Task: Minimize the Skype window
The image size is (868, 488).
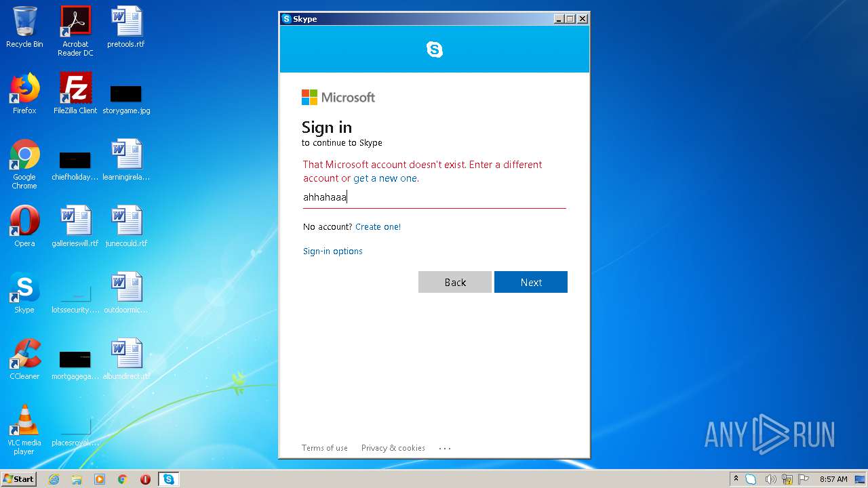Action: pos(559,19)
